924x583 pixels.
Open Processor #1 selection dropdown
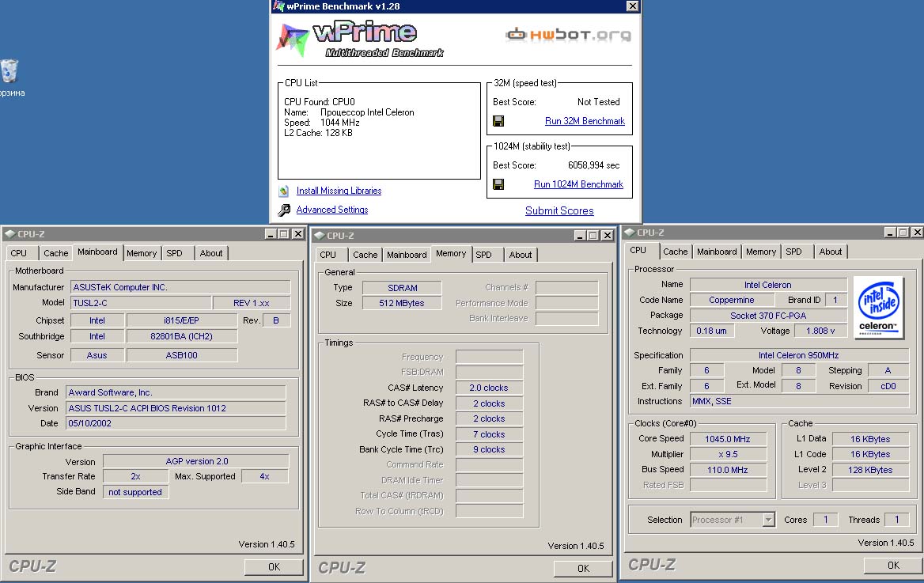768,520
